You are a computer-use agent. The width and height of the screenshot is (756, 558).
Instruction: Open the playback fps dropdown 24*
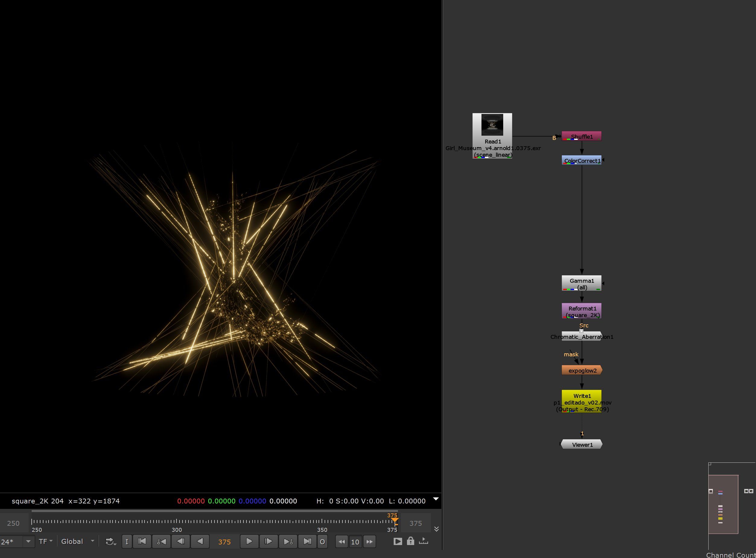[17, 542]
